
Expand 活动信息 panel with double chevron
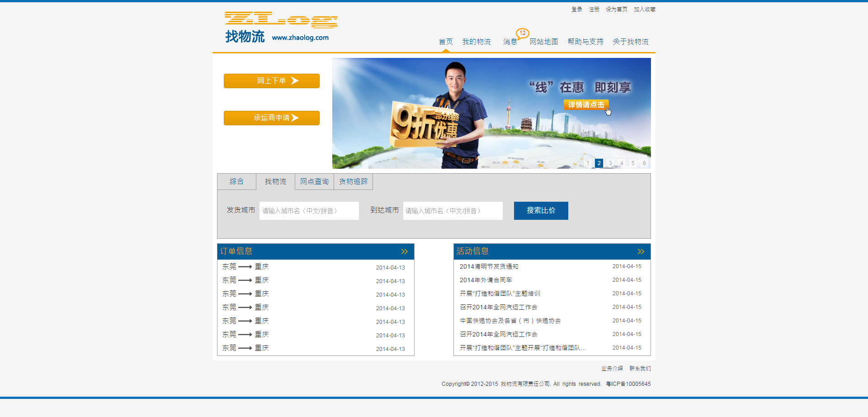pos(641,251)
